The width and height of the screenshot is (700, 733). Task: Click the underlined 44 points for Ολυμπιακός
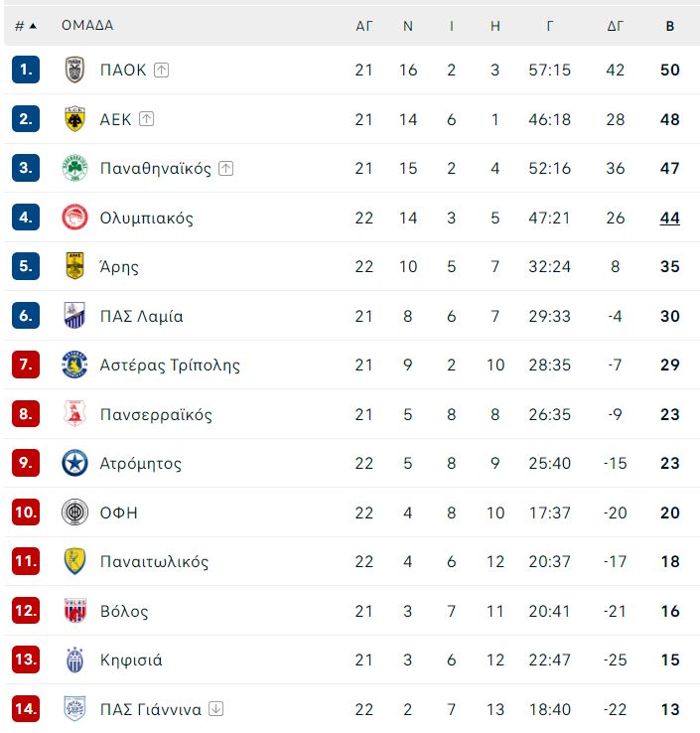[669, 218]
